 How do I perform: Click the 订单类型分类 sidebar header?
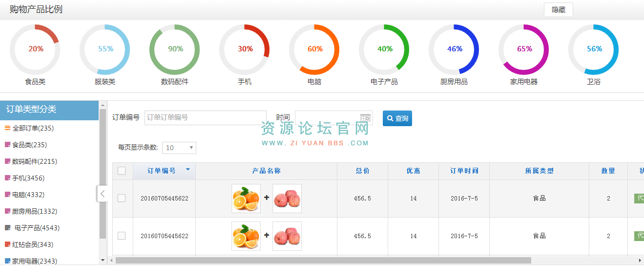[49, 110]
